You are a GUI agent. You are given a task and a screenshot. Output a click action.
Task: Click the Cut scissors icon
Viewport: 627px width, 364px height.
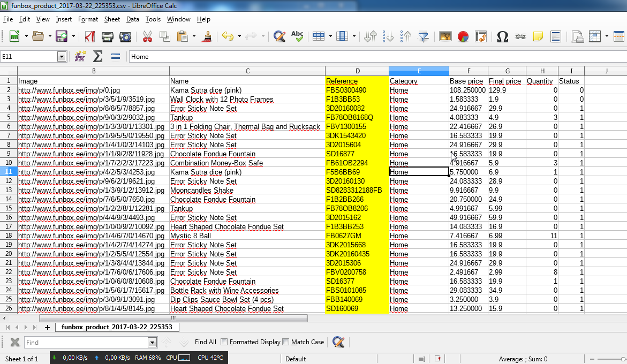[x=147, y=36]
